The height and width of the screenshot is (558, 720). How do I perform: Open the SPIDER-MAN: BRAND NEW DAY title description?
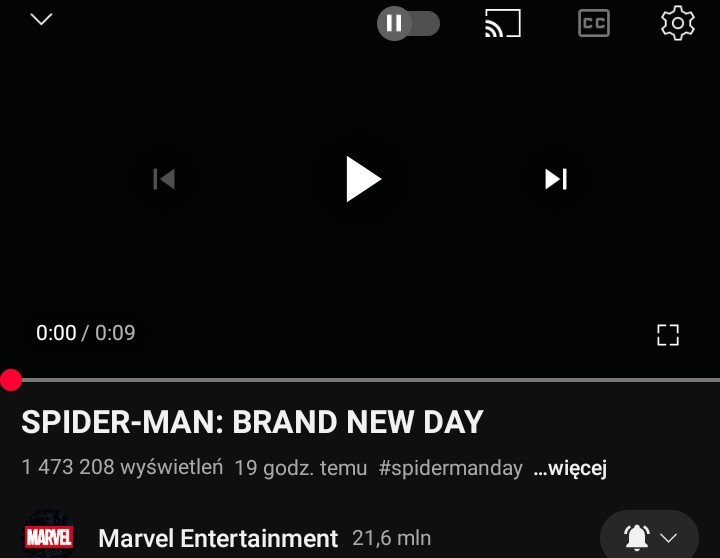253,422
